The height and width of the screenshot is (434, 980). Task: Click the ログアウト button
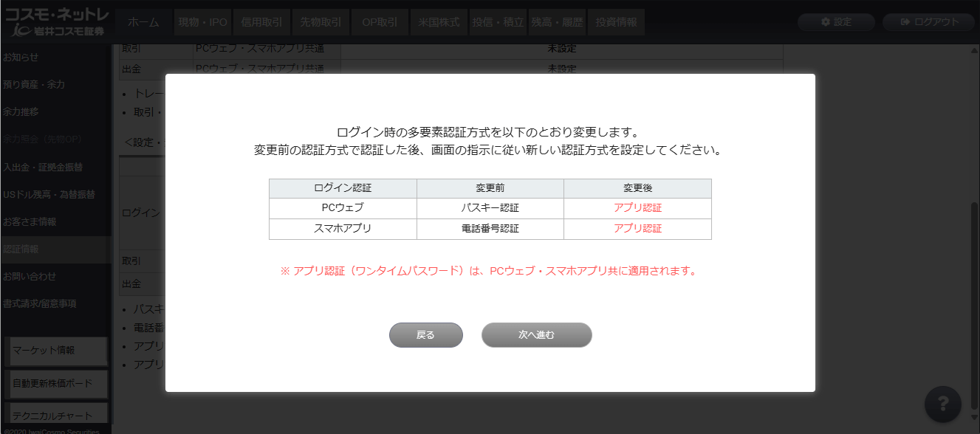[929, 22]
